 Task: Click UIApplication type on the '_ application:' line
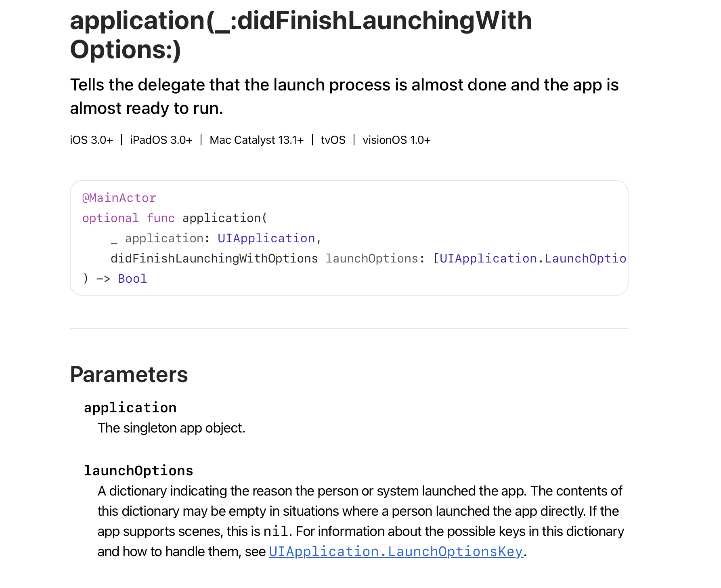click(266, 238)
